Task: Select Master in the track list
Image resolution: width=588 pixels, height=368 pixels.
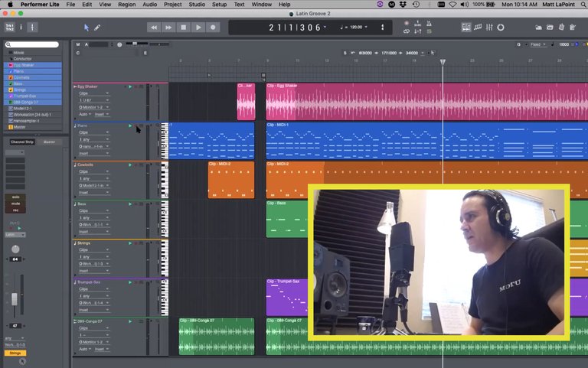Action: [33, 127]
